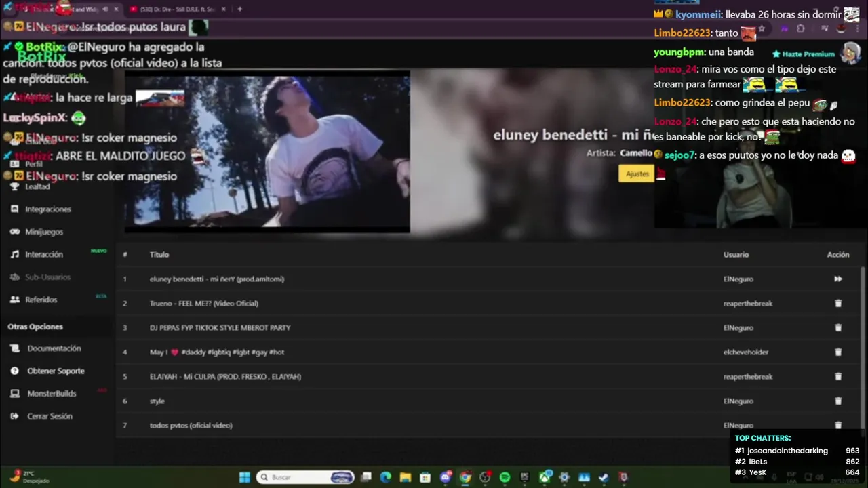Select the Usuario column header
The image size is (868, 488).
coord(736,254)
